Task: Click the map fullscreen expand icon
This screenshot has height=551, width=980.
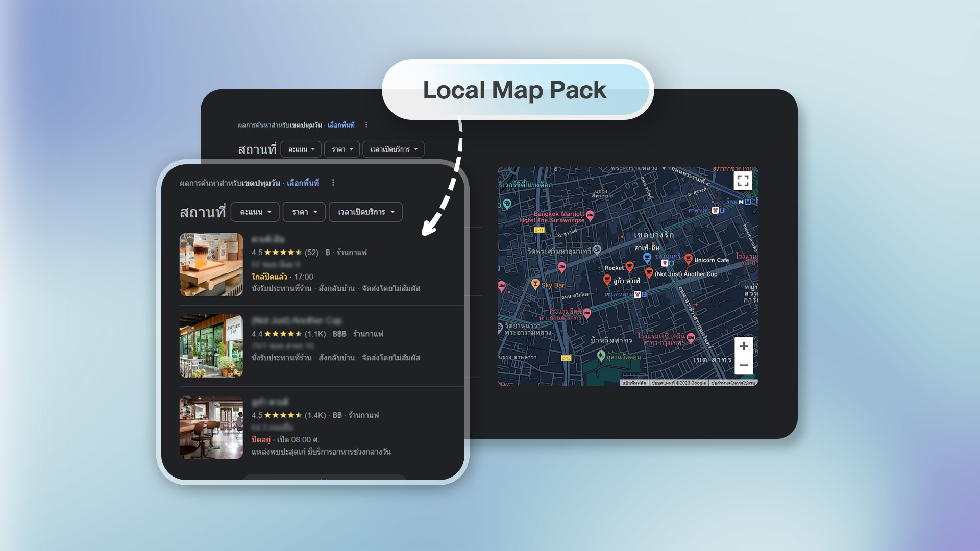Action: [x=743, y=181]
